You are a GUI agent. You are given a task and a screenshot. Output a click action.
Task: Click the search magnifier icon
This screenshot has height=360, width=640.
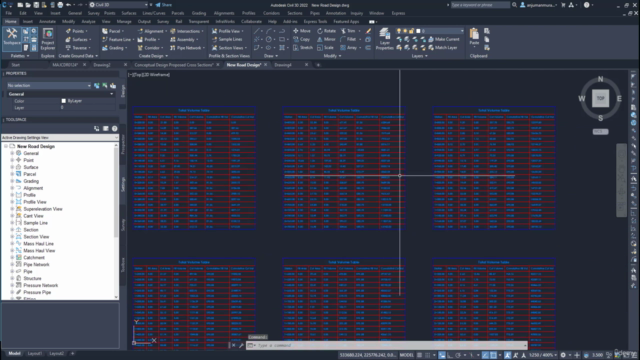pyautogui.click(x=514, y=5)
